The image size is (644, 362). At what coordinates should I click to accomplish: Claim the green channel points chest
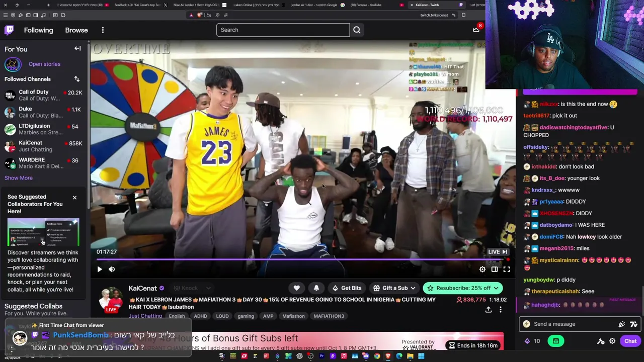tap(556, 341)
